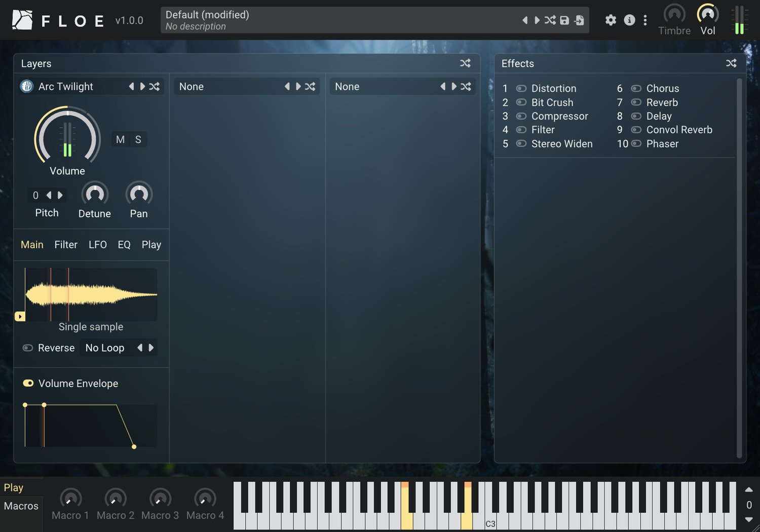760x532 pixels.
Task: Click the Timbre knob
Action: click(674, 14)
